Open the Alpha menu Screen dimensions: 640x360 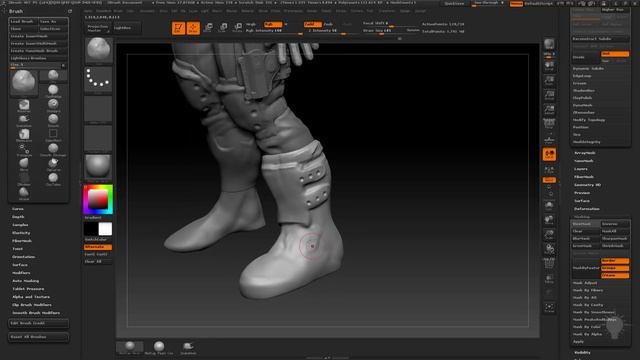[x=88, y=11]
